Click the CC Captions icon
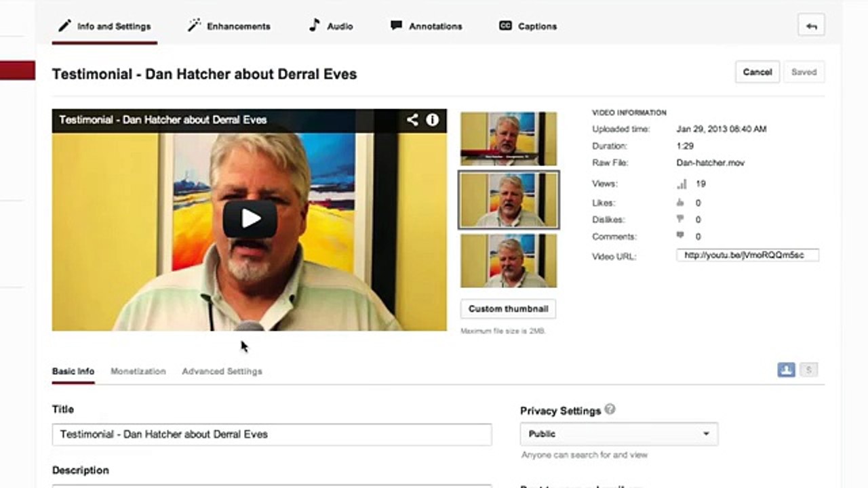Image resolution: width=868 pixels, height=488 pixels. click(505, 26)
